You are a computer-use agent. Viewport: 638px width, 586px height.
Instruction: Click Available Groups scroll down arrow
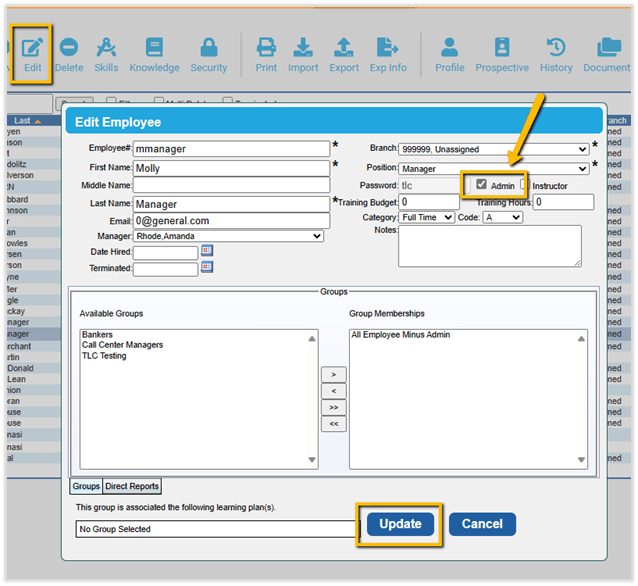312,460
